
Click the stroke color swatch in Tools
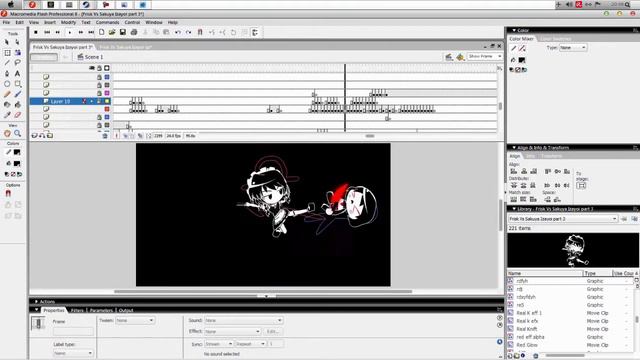pyautogui.click(x=17, y=152)
